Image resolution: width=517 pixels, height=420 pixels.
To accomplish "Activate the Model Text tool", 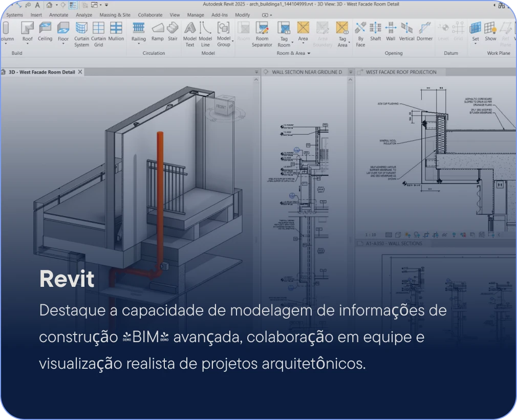I will 190,34.
